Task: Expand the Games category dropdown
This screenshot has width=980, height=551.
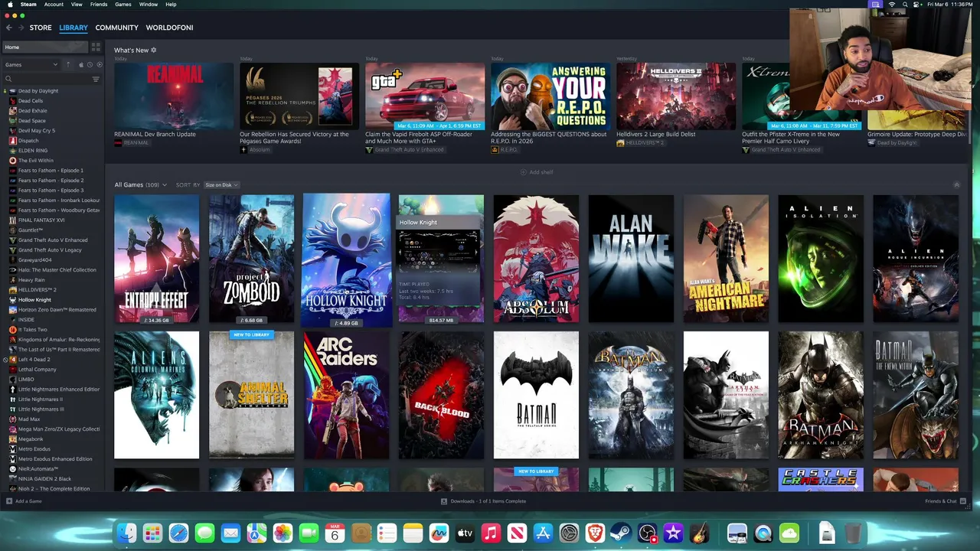Action: click(x=31, y=65)
